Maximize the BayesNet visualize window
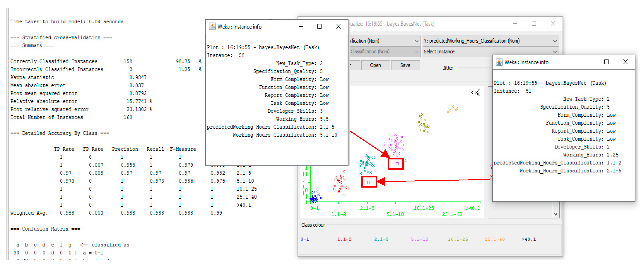This screenshot has height=270, width=644. (534, 24)
